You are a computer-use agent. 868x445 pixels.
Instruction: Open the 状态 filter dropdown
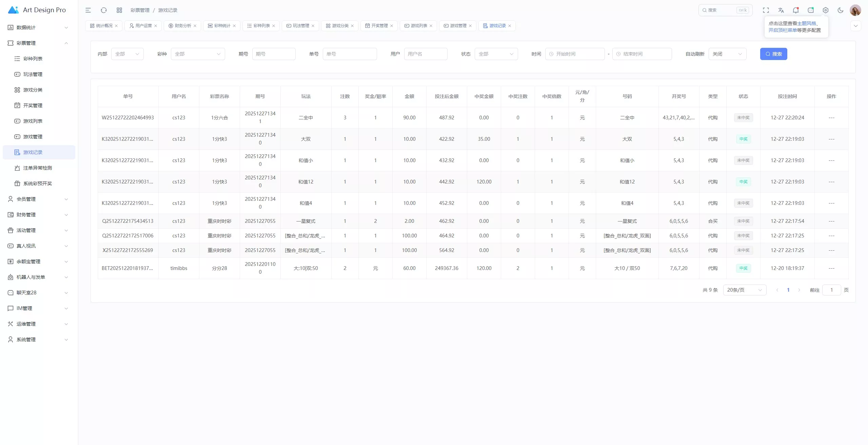pos(496,54)
